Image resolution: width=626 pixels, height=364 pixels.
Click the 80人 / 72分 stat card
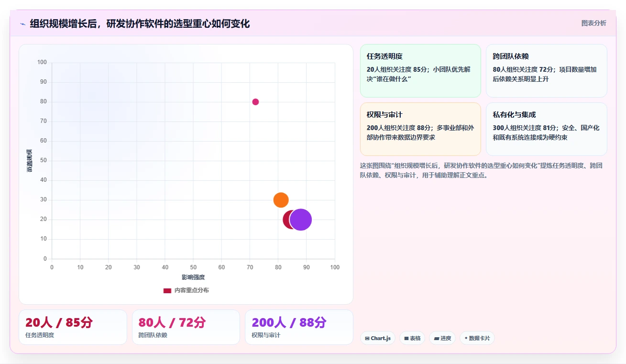tap(186, 327)
